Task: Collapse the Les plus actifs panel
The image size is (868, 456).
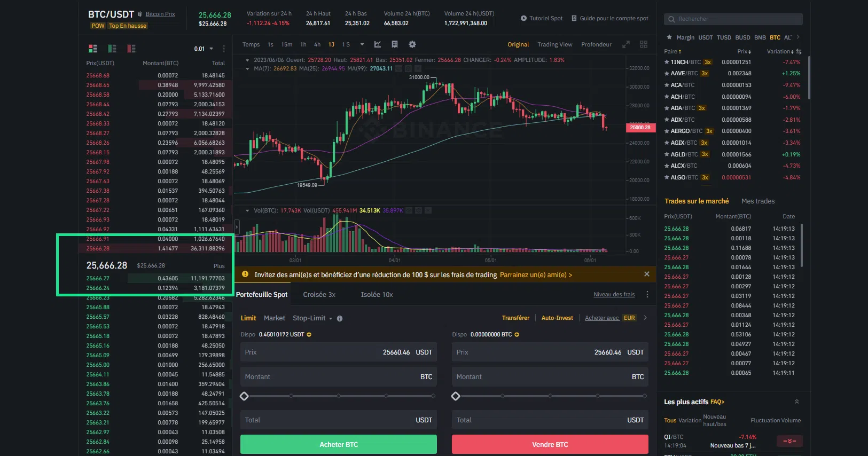Action: tap(797, 402)
